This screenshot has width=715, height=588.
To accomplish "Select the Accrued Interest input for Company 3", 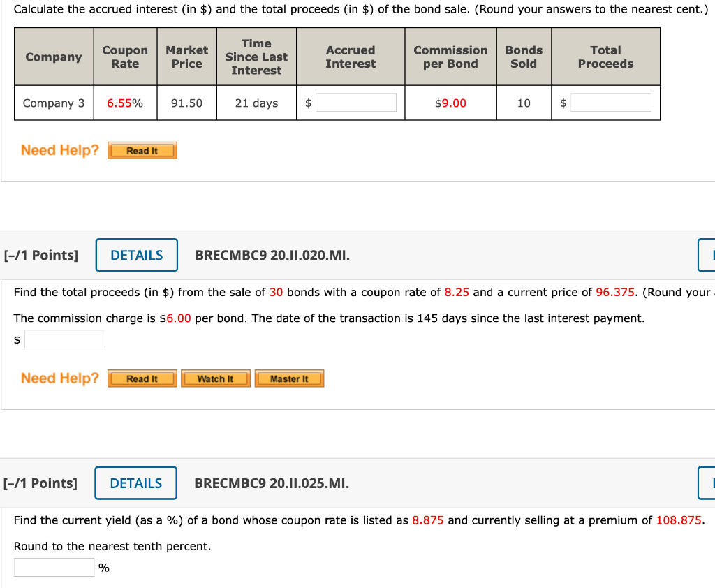I will click(355, 102).
